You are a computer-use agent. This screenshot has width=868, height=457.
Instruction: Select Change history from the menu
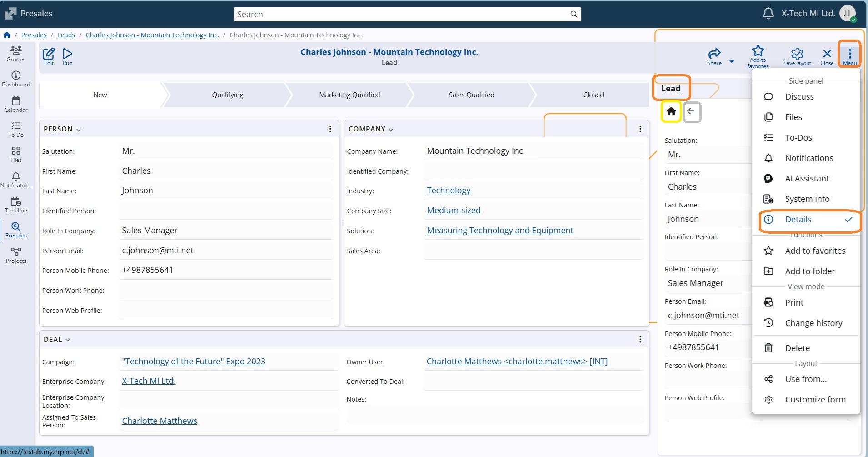pos(813,323)
